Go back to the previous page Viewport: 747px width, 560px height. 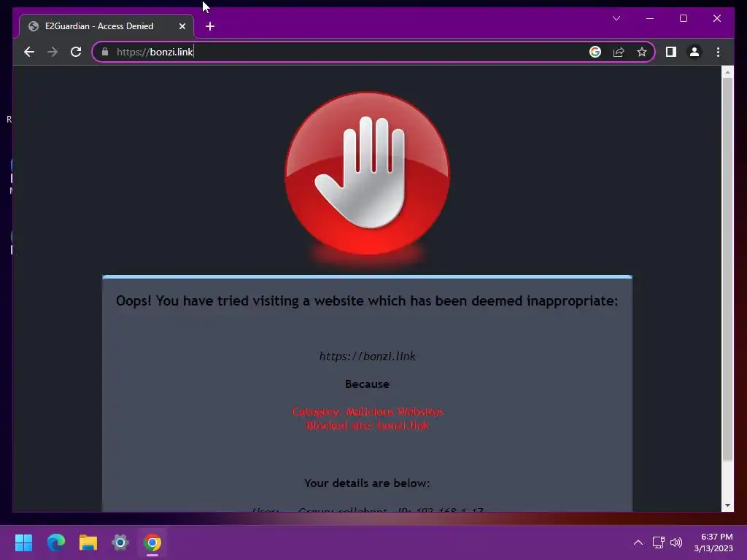click(29, 52)
